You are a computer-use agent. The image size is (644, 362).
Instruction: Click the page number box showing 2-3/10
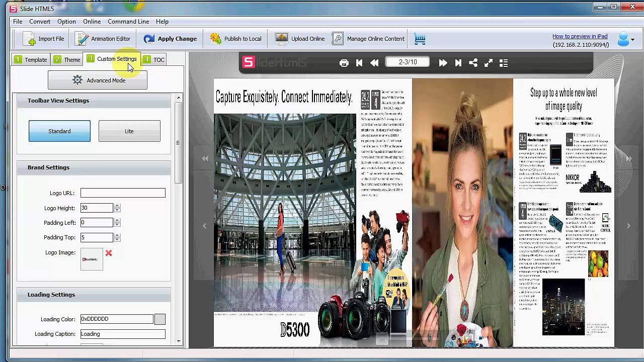(408, 62)
